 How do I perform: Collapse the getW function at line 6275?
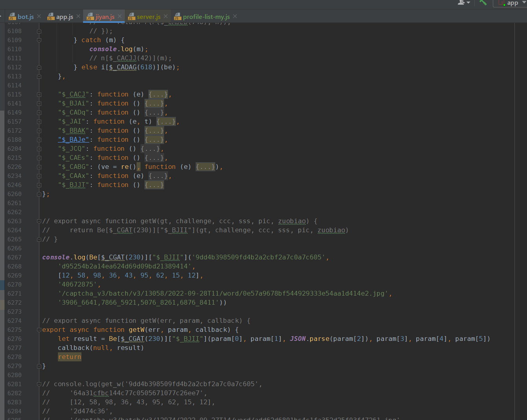click(x=39, y=330)
